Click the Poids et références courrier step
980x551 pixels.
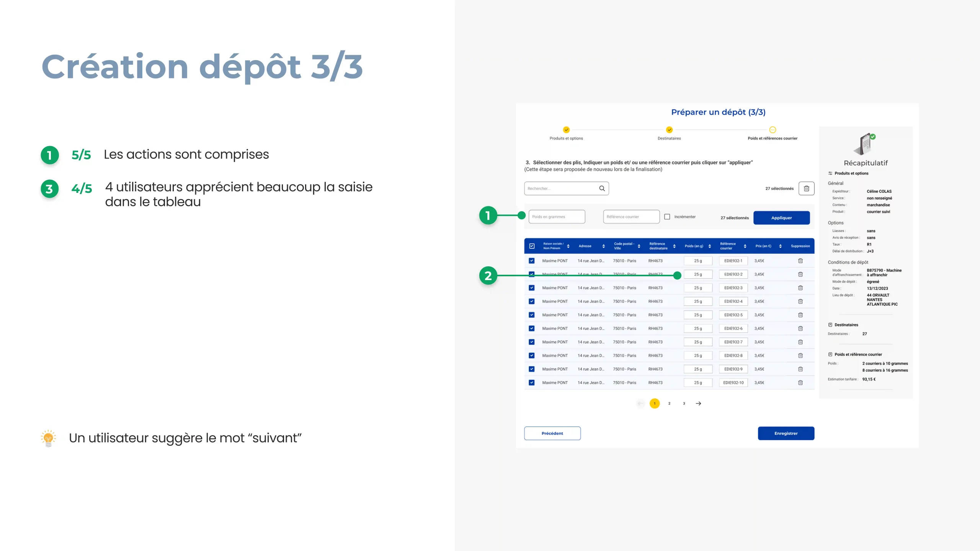coord(773,130)
